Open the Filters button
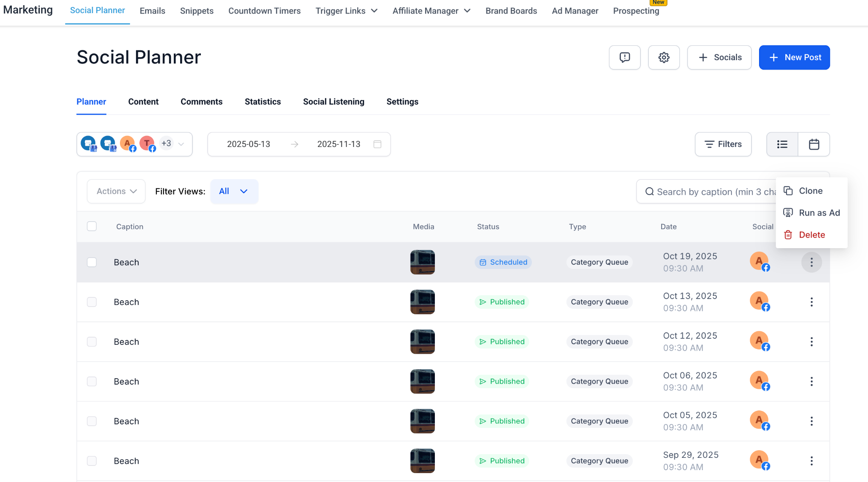The image size is (868, 482). pos(723,144)
